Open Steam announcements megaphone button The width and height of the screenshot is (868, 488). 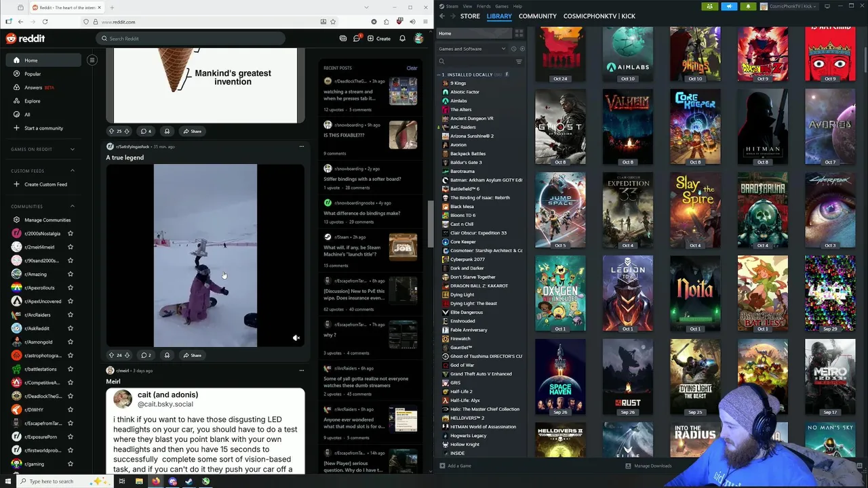pyautogui.click(x=729, y=6)
